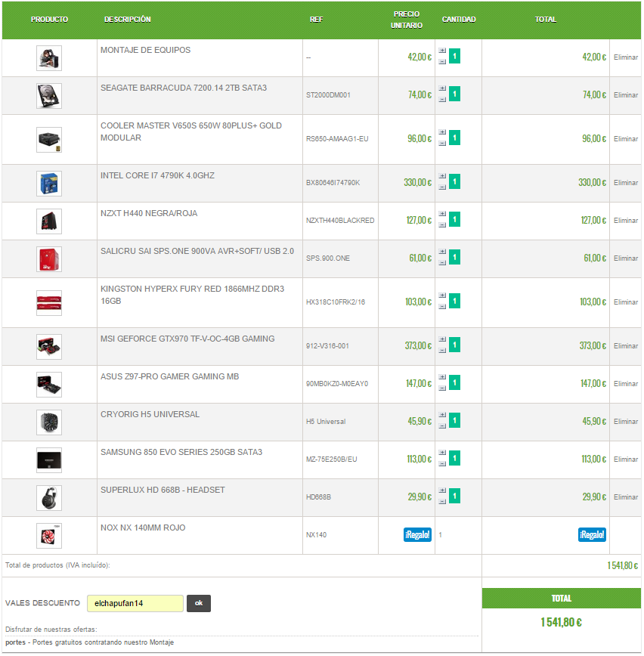
Task: Increase quantity of Montaje de Equipos
Action: (442, 51)
